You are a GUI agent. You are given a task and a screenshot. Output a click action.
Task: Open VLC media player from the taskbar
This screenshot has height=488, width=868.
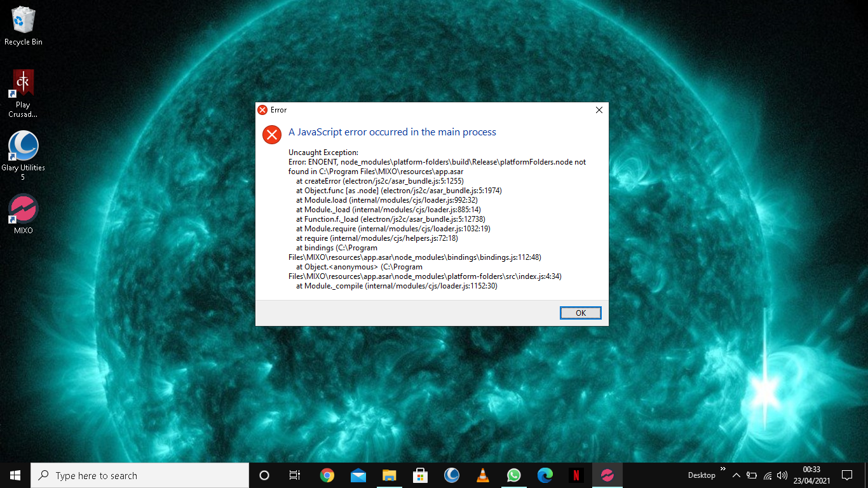click(x=483, y=475)
